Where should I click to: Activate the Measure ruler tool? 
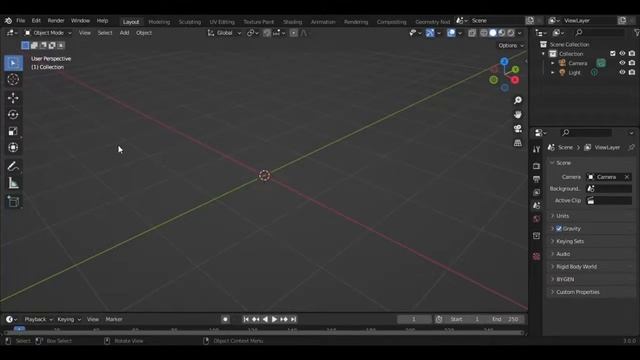pos(13,183)
